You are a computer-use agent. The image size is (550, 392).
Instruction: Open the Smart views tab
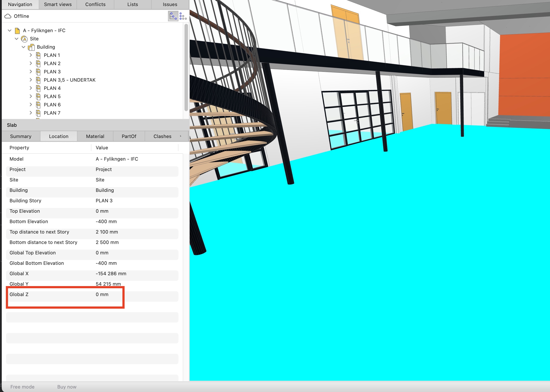tap(58, 4)
